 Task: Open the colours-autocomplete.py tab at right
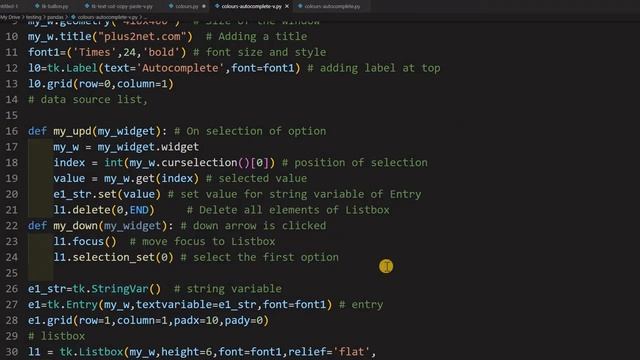pos(332,7)
